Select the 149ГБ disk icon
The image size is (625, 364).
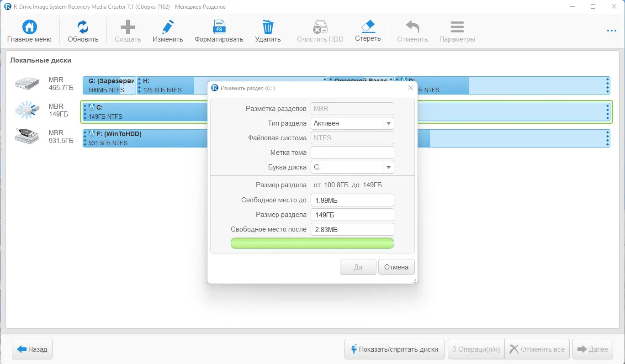tap(27, 110)
